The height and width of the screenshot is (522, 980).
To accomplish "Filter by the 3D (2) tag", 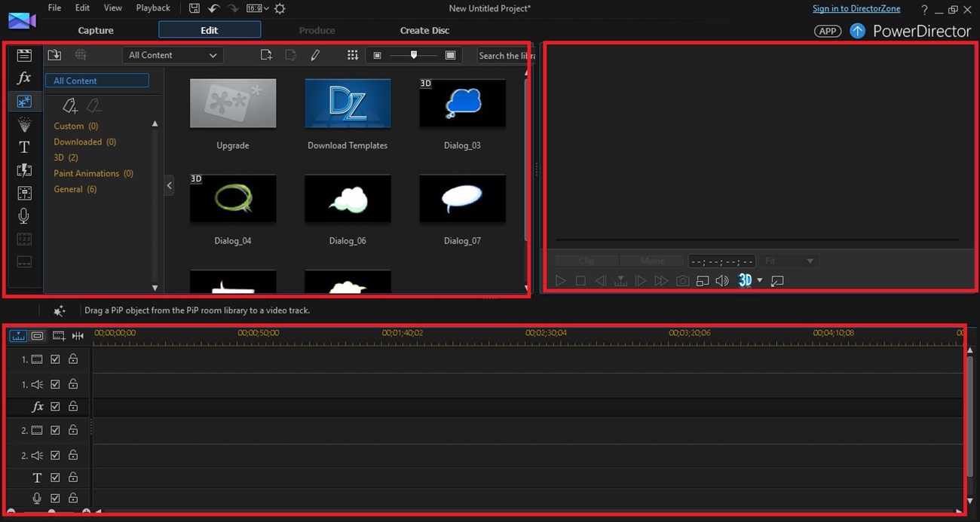I will [66, 157].
